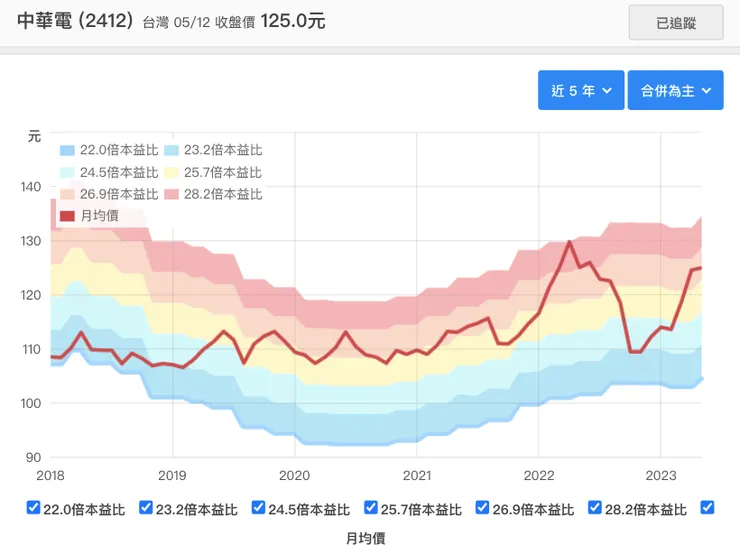
Task: Click the 130 y-axis label
Action: 31,241
